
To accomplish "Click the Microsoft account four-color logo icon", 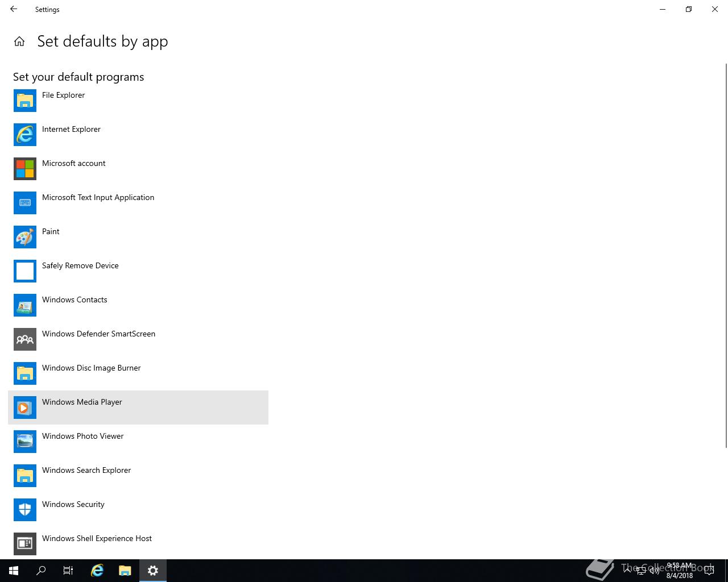I will pyautogui.click(x=25, y=169).
